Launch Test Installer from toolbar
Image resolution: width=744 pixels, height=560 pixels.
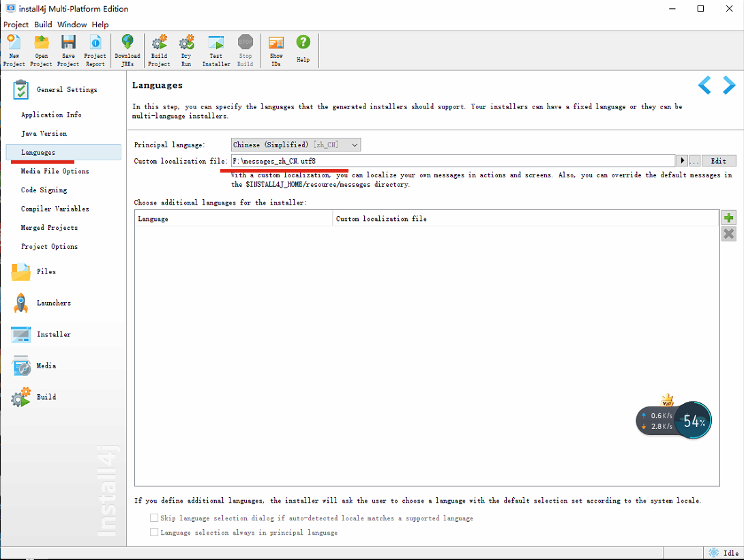(x=216, y=50)
